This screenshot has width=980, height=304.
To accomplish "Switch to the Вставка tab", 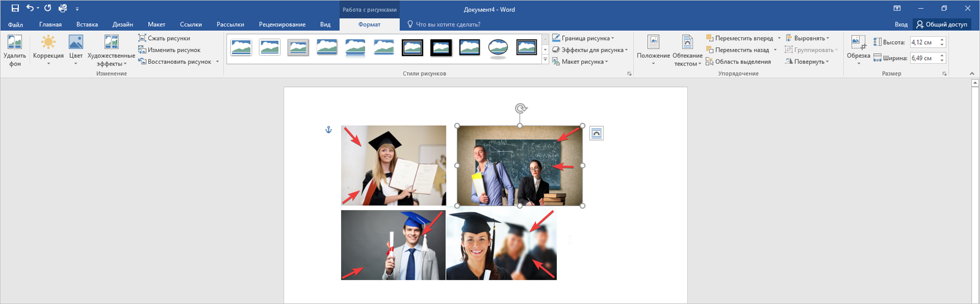I will coord(87,25).
